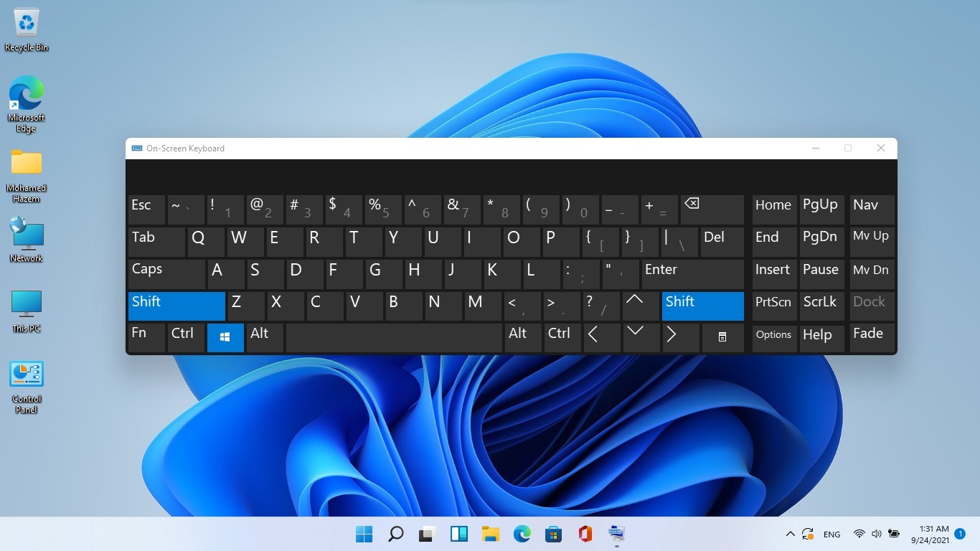Show hidden icons in system tray
The height and width of the screenshot is (551, 980).
791,534
